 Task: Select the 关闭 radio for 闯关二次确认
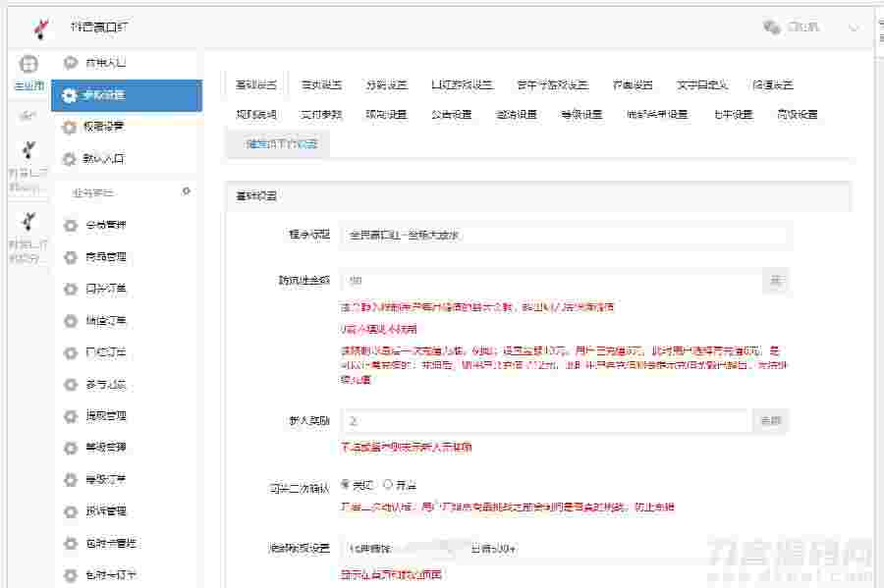click(x=345, y=484)
